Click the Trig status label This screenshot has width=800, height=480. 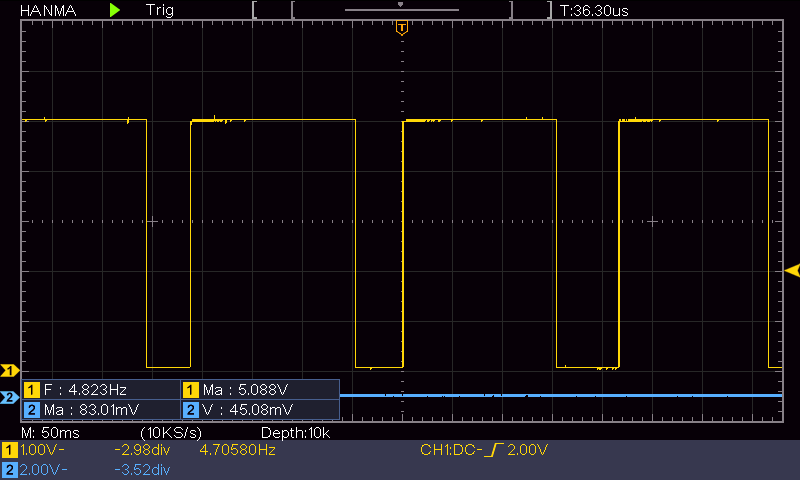[159, 9]
